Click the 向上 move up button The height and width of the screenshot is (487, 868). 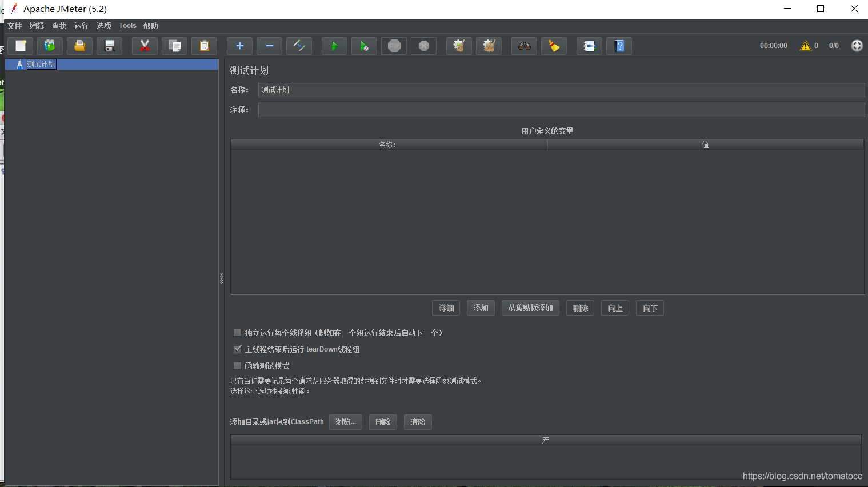point(615,308)
